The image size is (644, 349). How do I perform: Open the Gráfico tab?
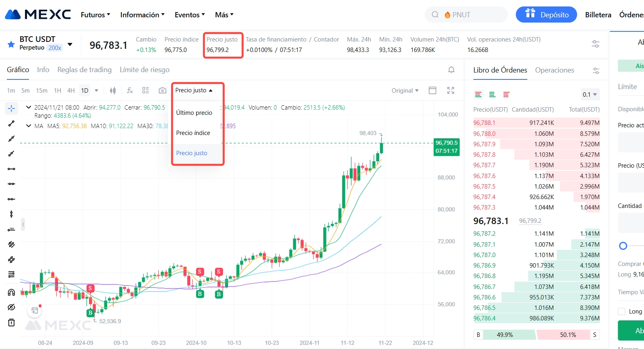tap(18, 70)
